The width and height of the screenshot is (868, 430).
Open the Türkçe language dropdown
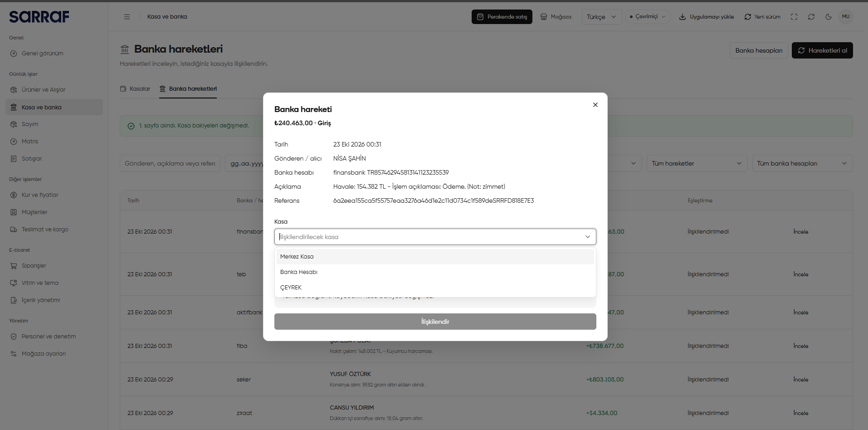601,17
